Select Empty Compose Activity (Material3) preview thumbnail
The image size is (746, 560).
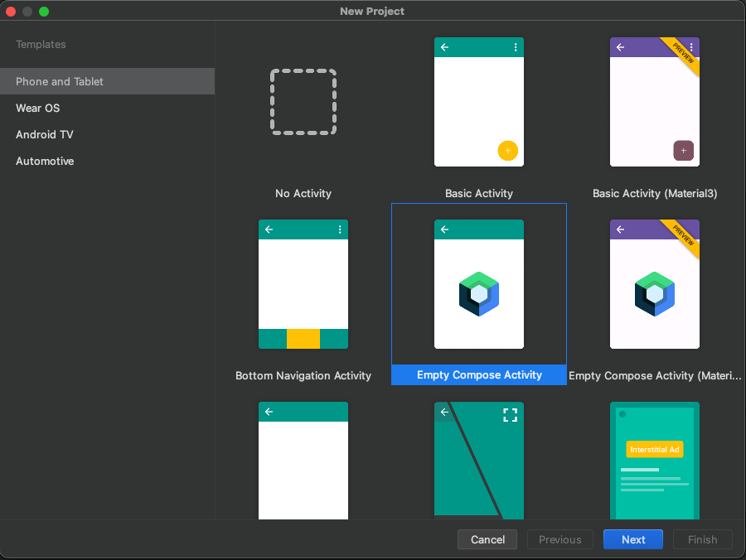coord(655,284)
